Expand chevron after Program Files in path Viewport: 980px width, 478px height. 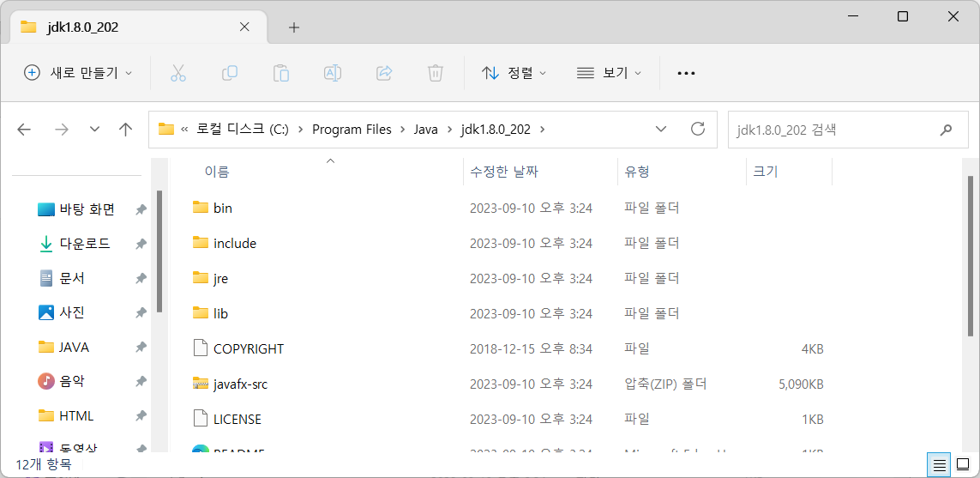402,130
